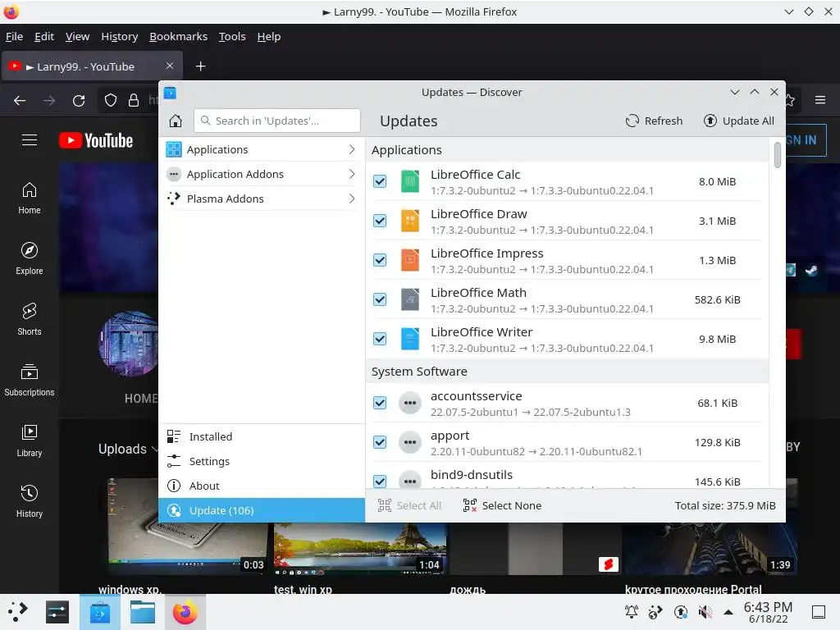Viewport: 840px width, 630px height.
Task: Select the Larny99. - YouTube tab
Action: coord(92,66)
